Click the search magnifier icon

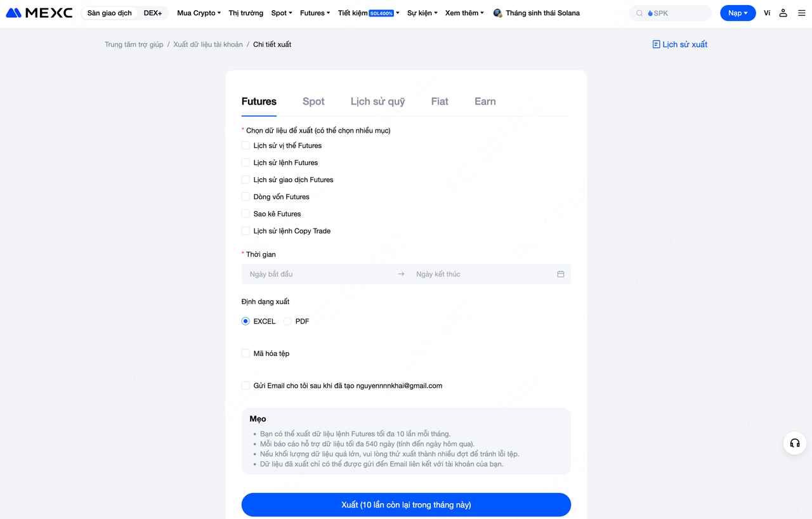(x=639, y=13)
